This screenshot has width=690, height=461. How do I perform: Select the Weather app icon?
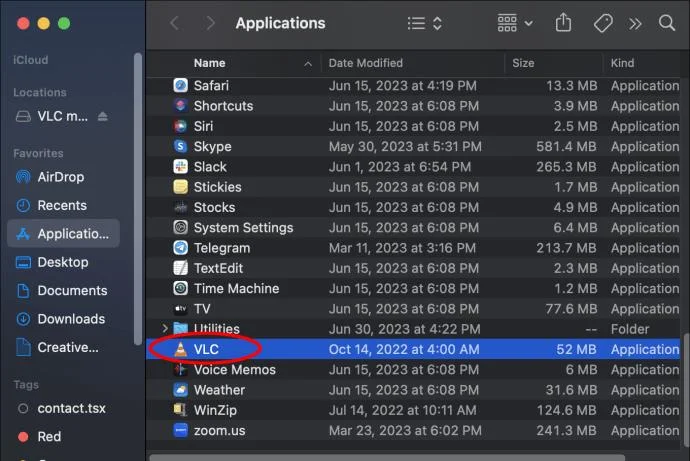click(180, 390)
